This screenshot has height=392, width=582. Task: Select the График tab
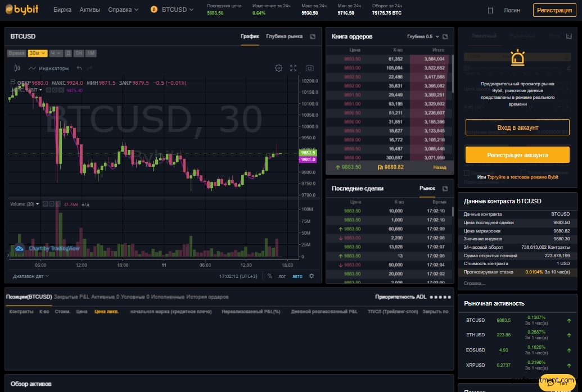250,37
